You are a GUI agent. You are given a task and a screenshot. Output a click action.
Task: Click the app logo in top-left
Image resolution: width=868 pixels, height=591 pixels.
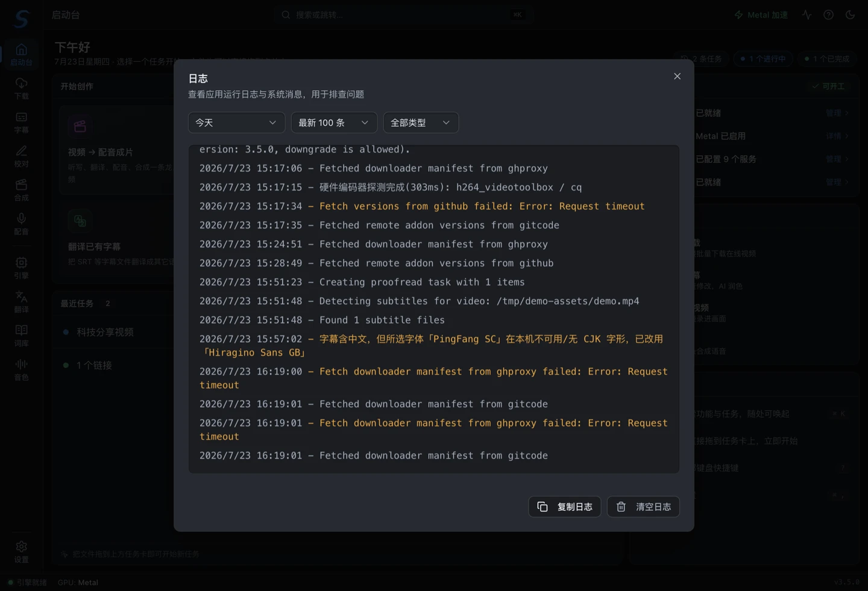(21, 18)
